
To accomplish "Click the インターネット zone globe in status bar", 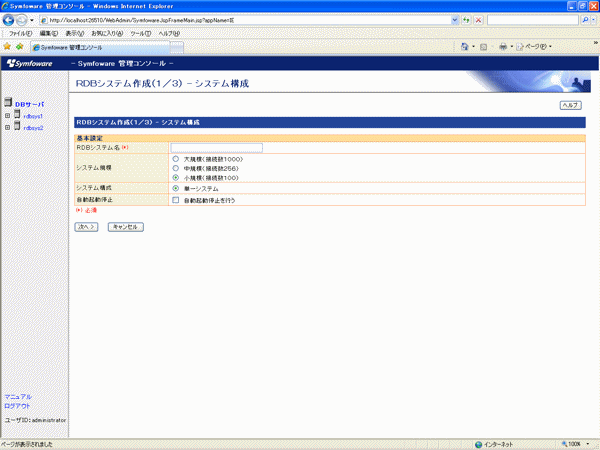I will (478, 444).
